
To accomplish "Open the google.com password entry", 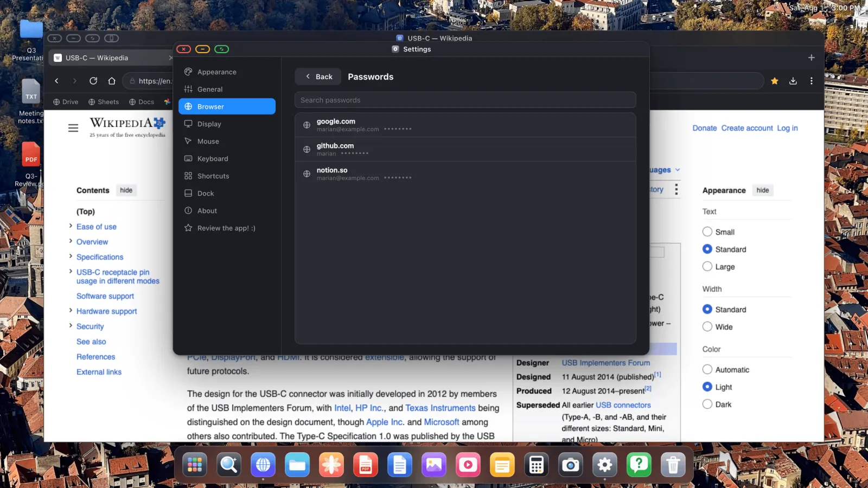I will coord(465,125).
